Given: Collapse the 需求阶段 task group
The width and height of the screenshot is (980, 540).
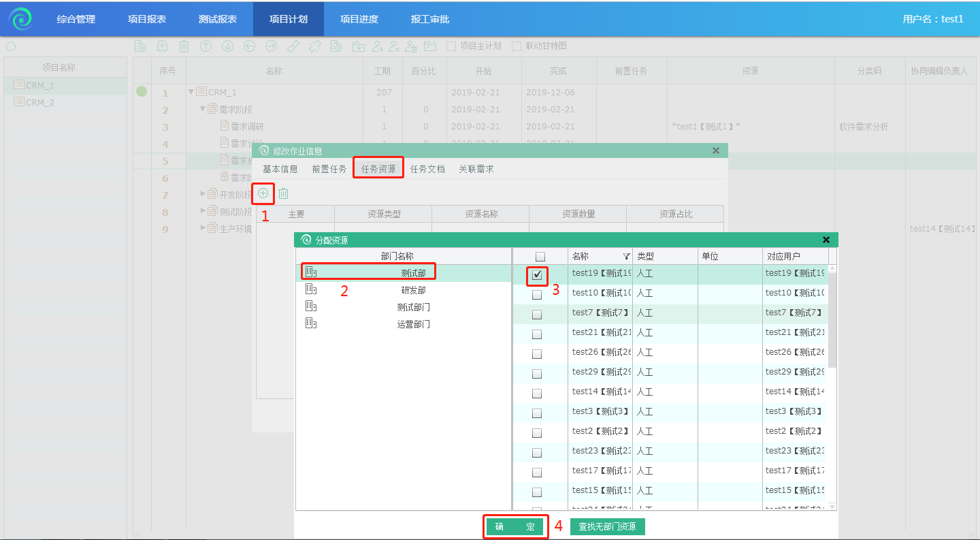Looking at the screenshot, I should [x=203, y=109].
